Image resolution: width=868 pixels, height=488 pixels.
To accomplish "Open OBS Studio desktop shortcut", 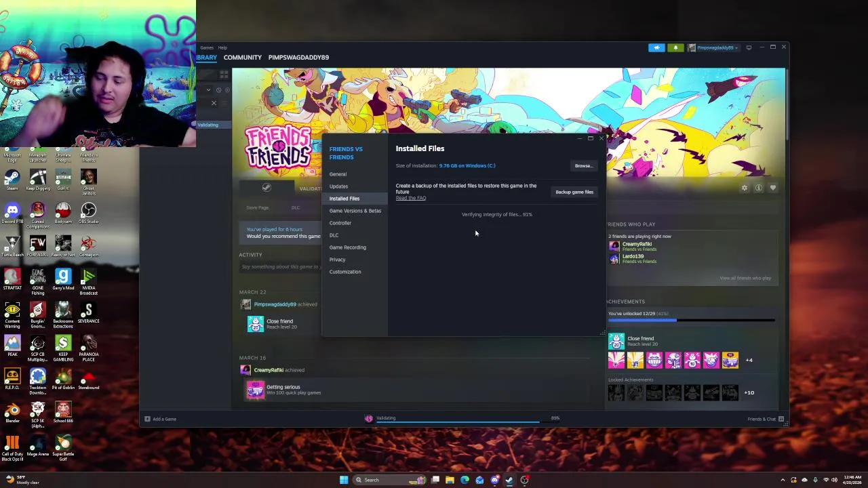I will [88, 213].
